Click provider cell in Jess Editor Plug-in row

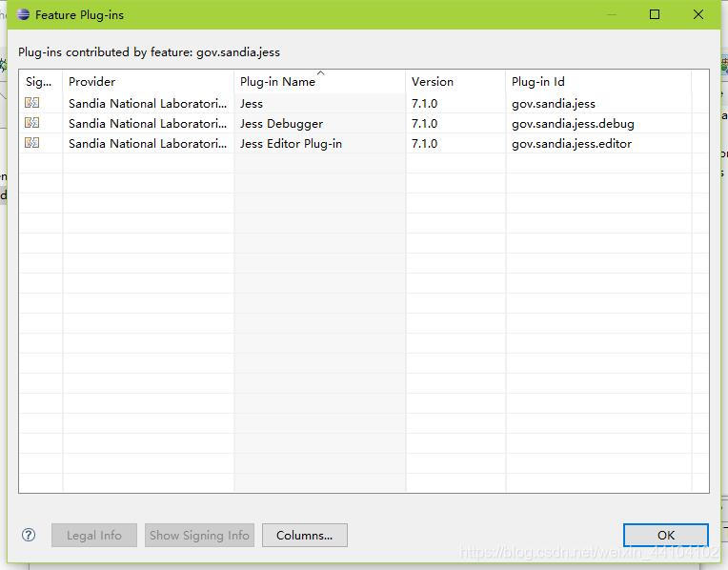(x=148, y=144)
